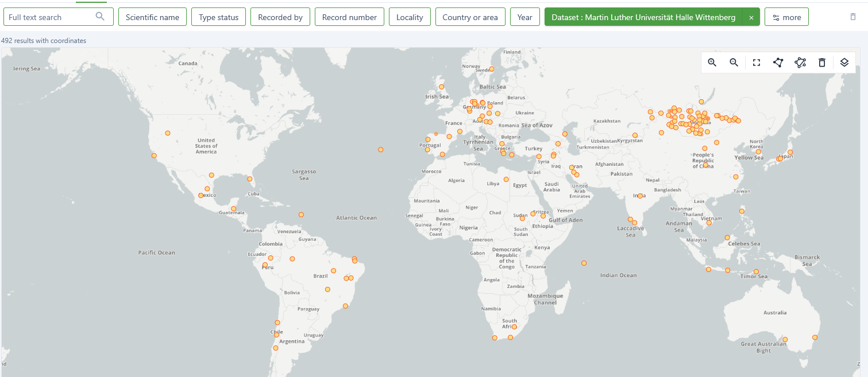868x377 pixels.
Task: Edit the Martin Luther Universität dataset filter
Action: coord(643,17)
